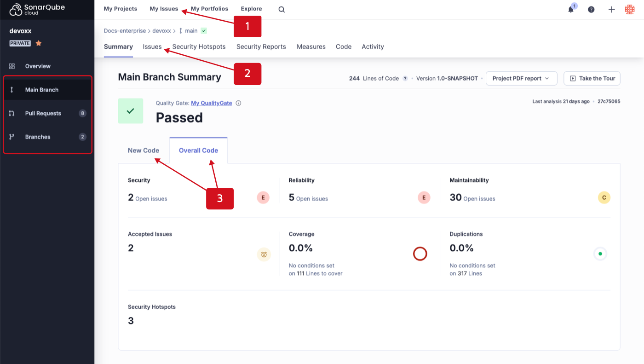Open the Code tab
Image resolution: width=644 pixels, height=364 pixels.
point(344,46)
